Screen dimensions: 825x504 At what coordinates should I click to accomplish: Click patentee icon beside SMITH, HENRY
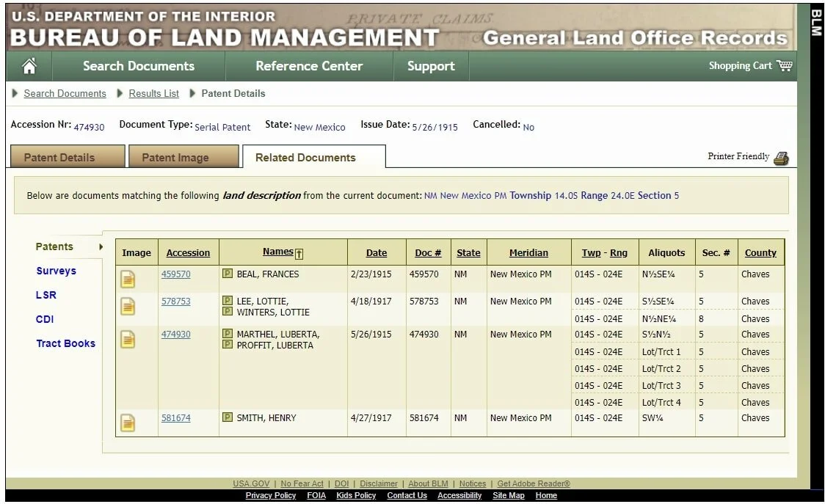(x=228, y=417)
